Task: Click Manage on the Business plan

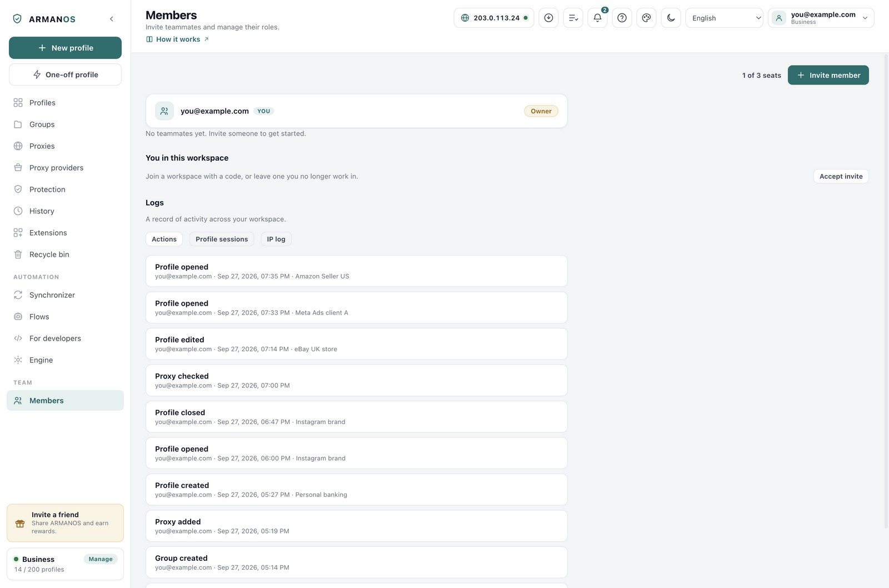Action: pyautogui.click(x=101, y=559)
